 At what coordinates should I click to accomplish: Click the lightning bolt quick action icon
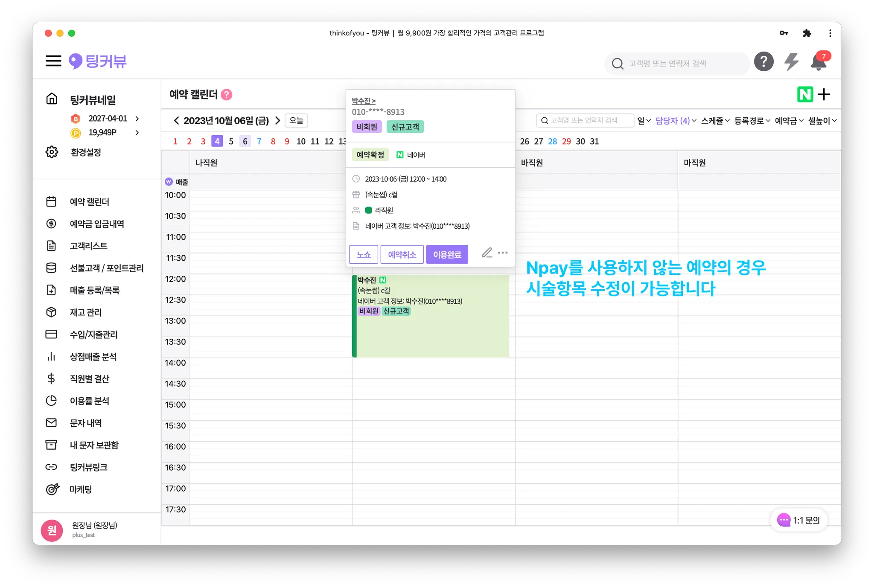pyautogui.click(x=792, y=62)
